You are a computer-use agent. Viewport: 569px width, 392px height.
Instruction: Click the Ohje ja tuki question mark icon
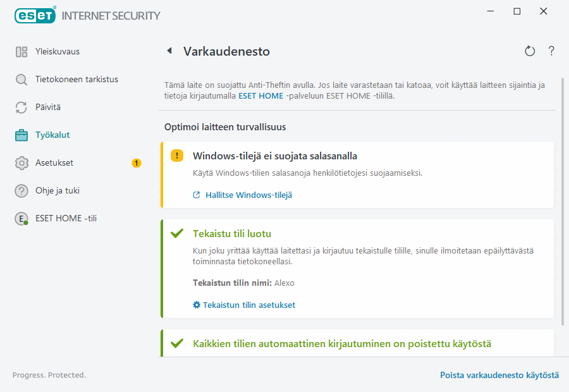coord(21,190)
